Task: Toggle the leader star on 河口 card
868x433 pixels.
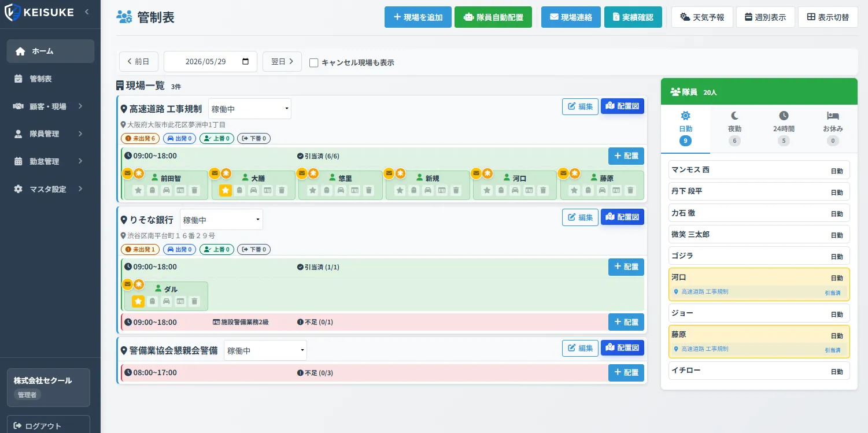Action: [487, 190]
